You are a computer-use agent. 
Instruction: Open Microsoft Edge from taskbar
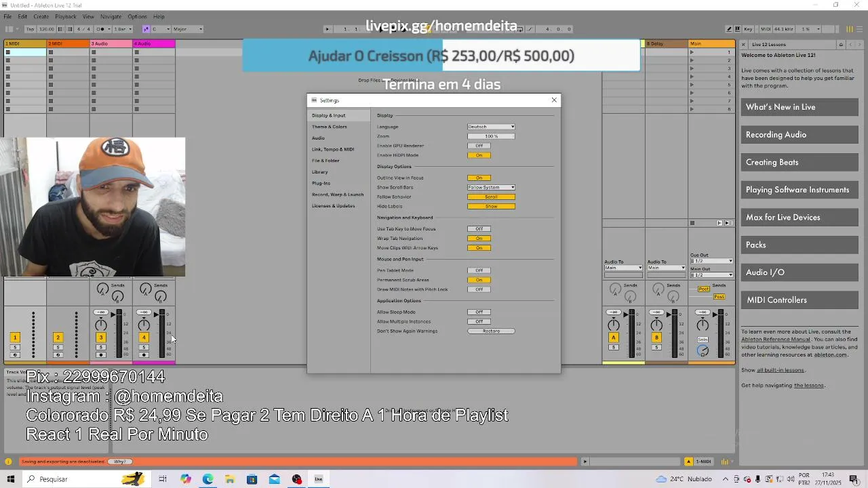tap(208, 479)
